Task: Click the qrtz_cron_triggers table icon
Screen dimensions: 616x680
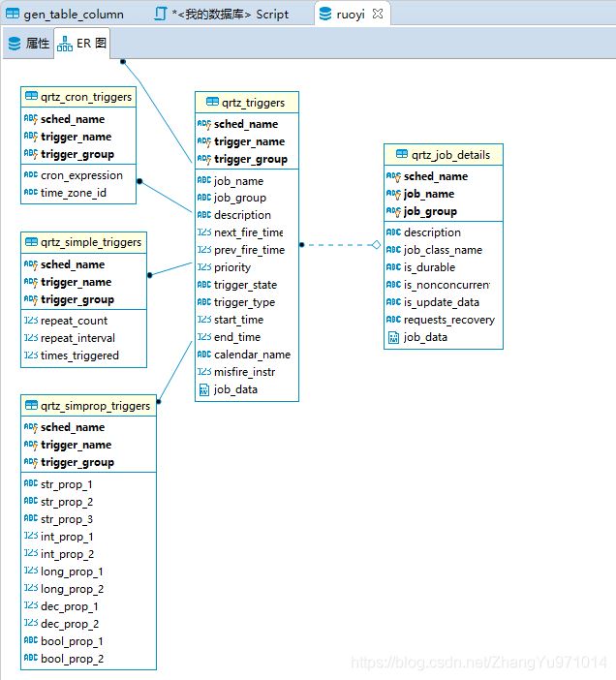Action: click(x=31, y=96)
